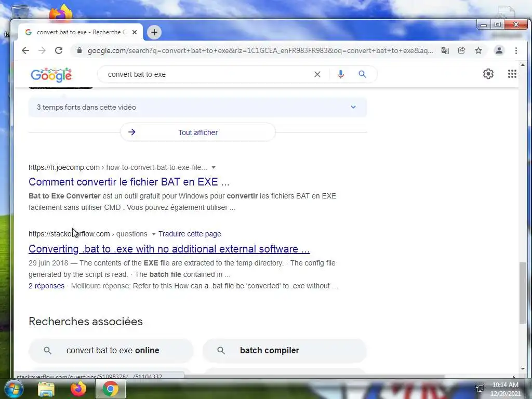Click the 'Tout afficher' button

click(x=198, y=132)
